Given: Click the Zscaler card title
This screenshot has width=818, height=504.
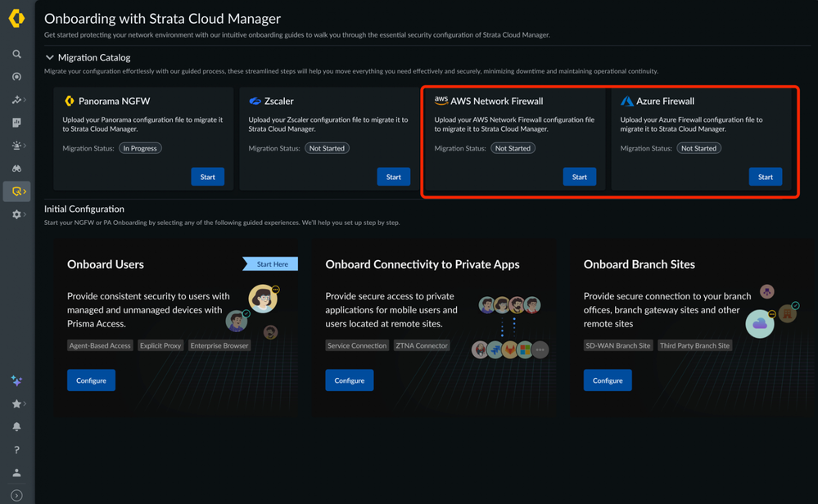Looking at the screenshot, I should tap(279, 101).
